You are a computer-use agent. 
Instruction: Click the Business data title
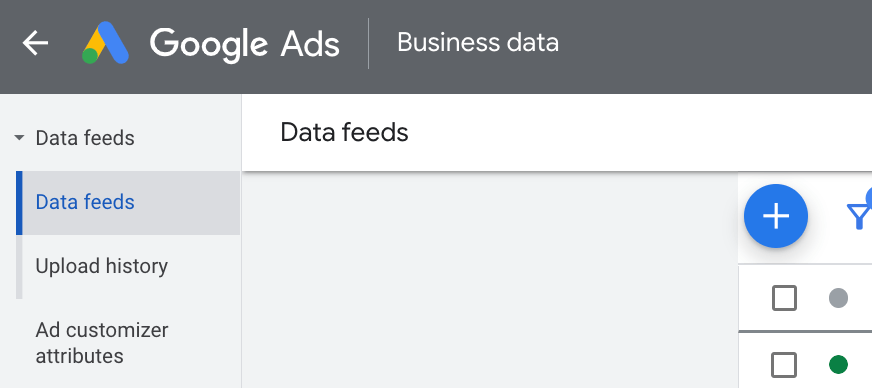[478, 43]
